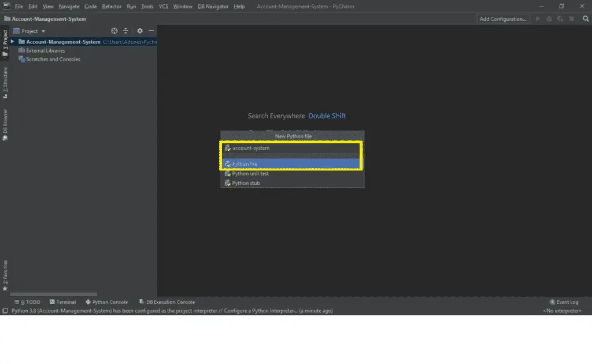This screenshot has height=364, width=592.
Task: Click the Add Configuration button
Action: click(x=502, y=18)
